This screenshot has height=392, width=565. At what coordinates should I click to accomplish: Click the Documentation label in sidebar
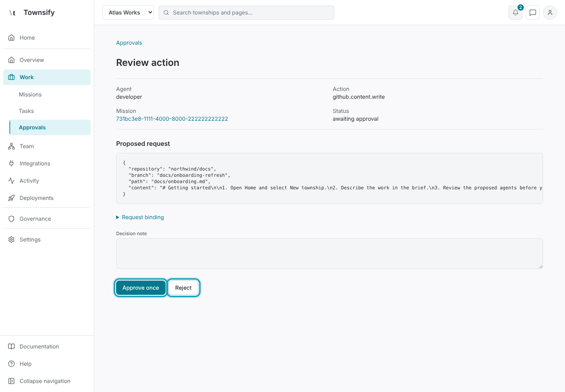point(39,347)
